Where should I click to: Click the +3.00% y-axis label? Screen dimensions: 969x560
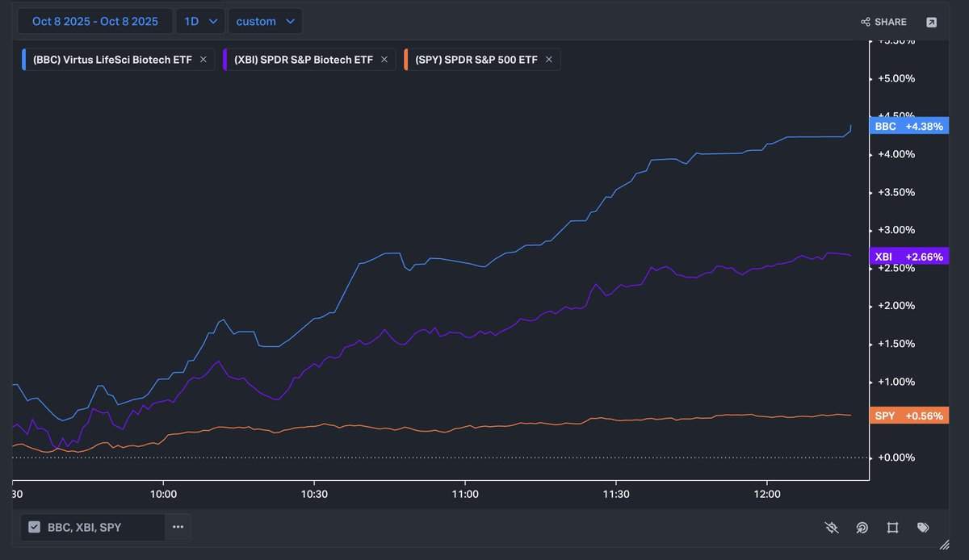point(897,230)
